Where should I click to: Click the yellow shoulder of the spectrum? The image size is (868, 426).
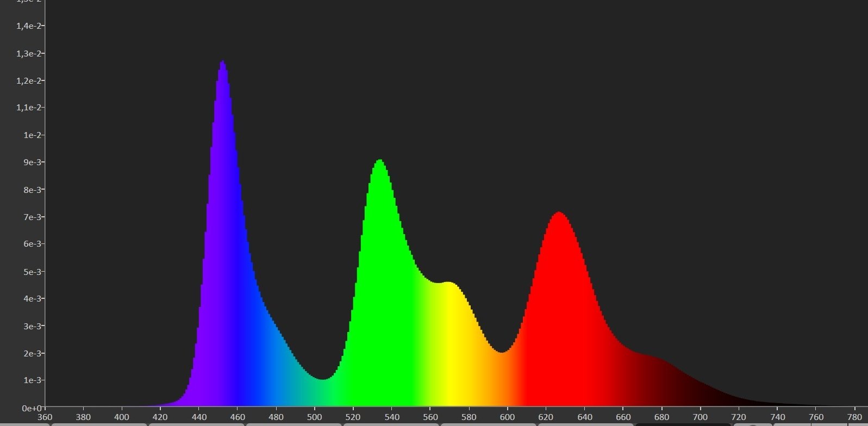coord(448,284)
